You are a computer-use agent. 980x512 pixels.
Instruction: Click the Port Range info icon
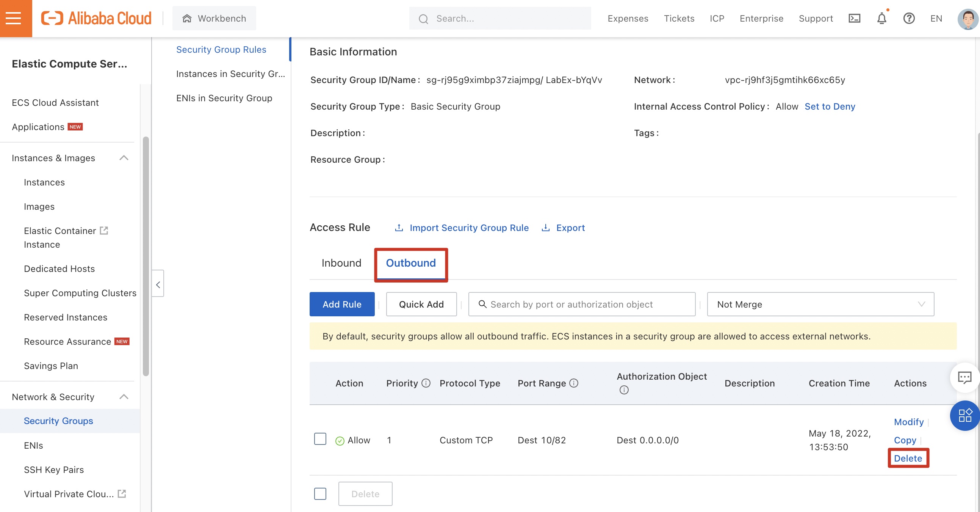(574, 383)
